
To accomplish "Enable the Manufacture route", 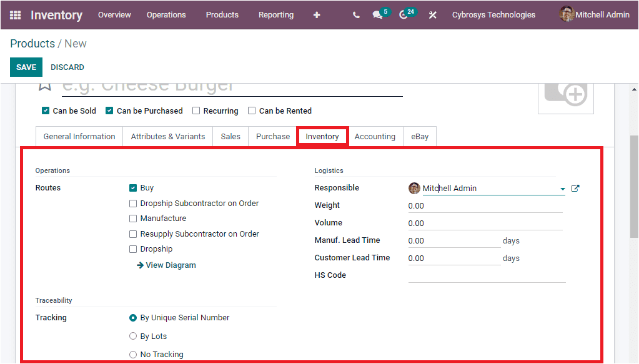I will [x=133, y=218].
